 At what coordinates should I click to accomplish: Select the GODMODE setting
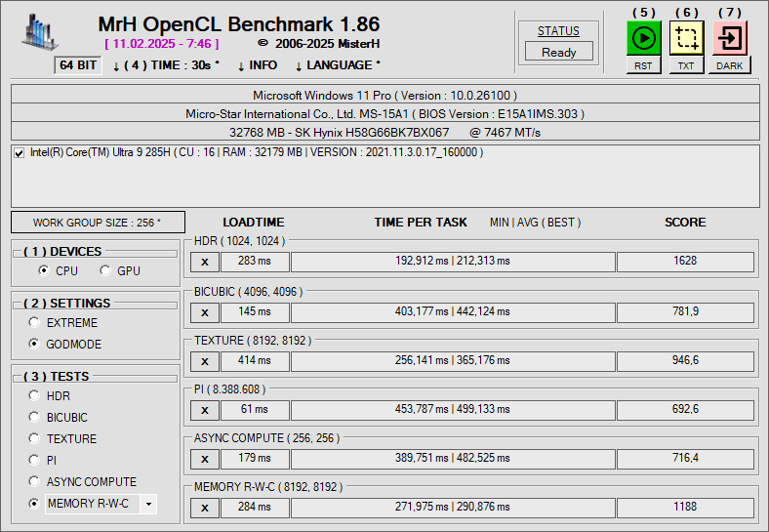coord(34,344)
